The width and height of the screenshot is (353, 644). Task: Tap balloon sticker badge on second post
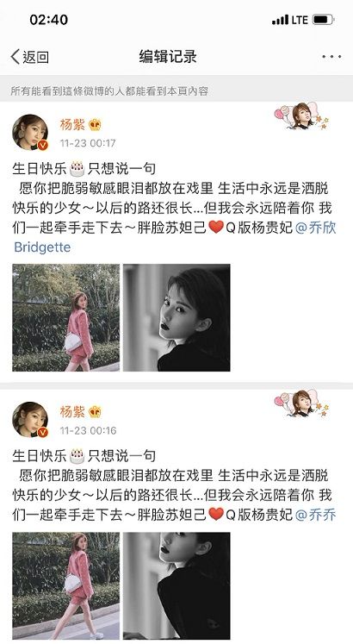point(301,403)
